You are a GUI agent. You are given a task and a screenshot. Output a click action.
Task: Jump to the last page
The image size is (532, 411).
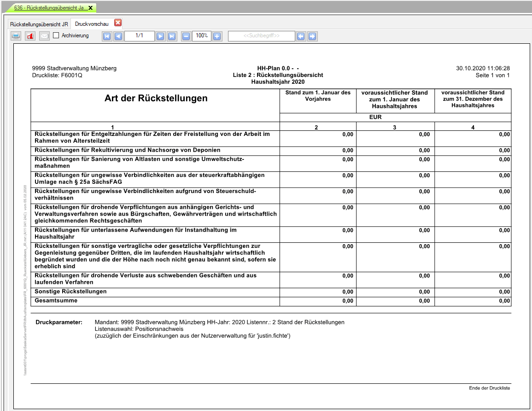pyautogui.click(x=171, y=36)
